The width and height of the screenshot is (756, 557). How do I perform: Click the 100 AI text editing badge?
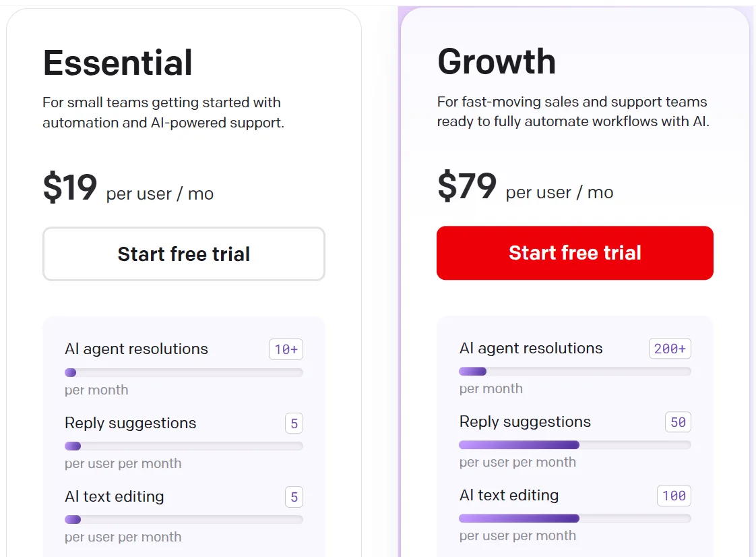tap(674, 496)
